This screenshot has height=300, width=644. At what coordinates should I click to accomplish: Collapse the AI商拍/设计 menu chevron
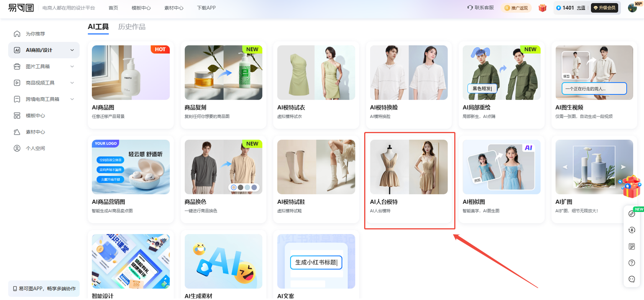click(72, 50)
